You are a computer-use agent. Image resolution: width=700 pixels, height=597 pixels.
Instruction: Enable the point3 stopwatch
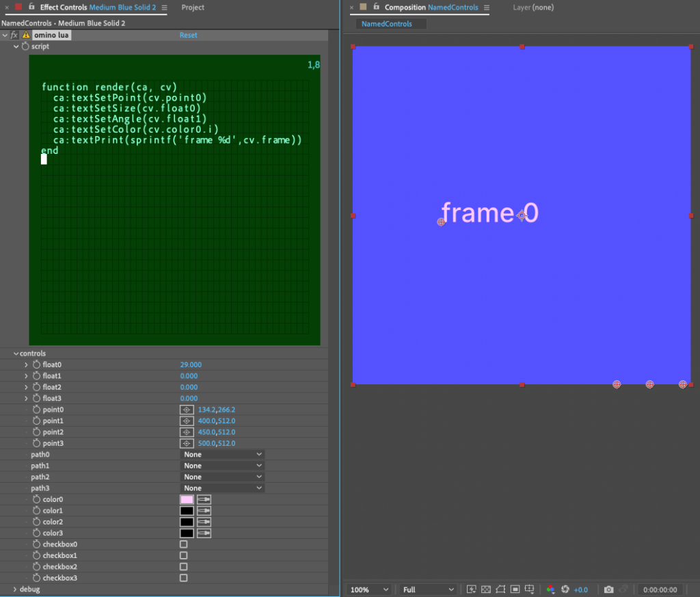37,442
